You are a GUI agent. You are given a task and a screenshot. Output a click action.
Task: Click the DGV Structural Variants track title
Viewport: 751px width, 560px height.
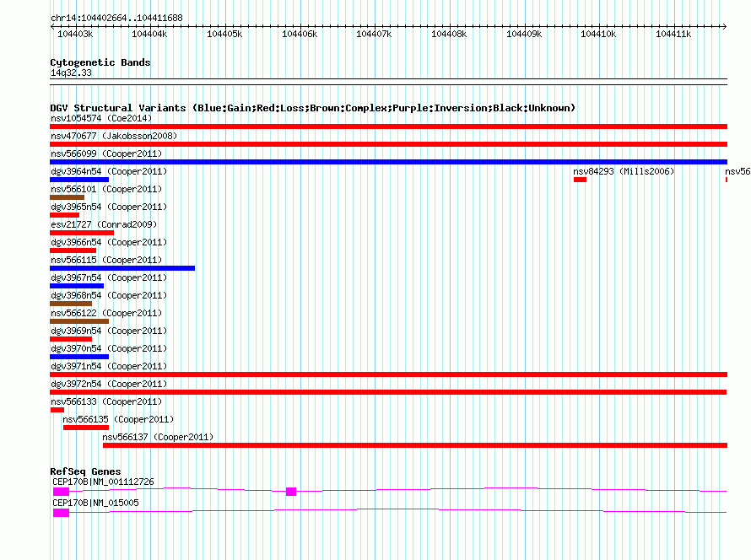pyautogui.click(x=313, y=108)
